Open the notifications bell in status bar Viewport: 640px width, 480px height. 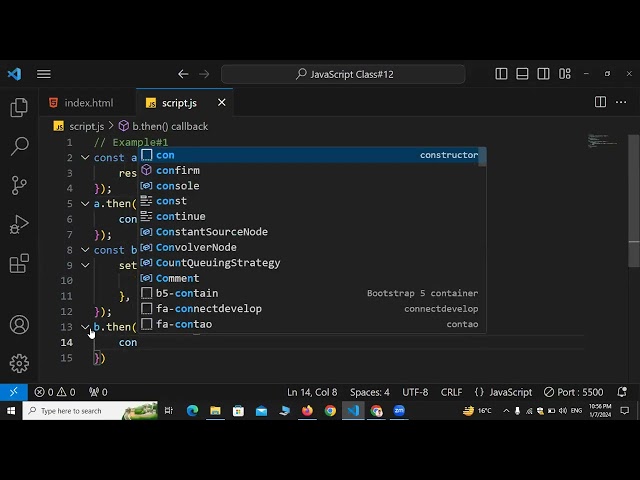(x=622, y=392)
